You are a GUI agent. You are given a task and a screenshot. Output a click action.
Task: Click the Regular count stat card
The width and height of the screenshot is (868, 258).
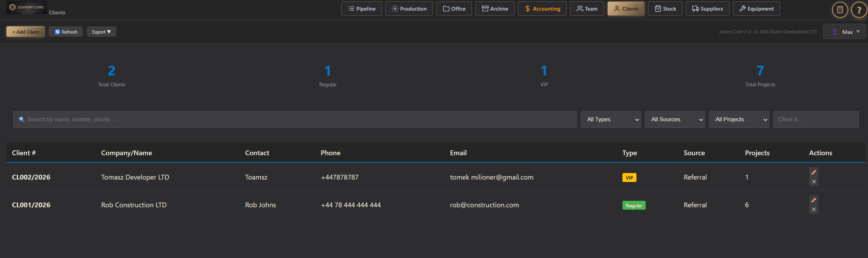coord(328,76)
